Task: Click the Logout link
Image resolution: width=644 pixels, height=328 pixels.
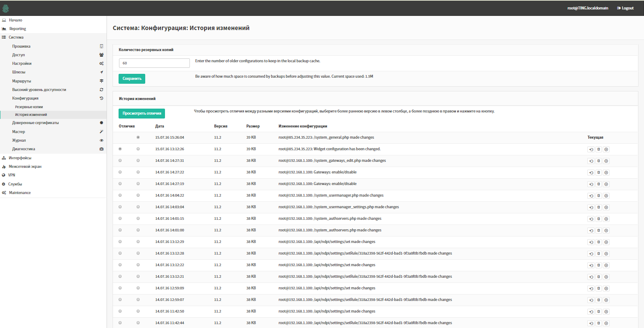Action: 625,8
